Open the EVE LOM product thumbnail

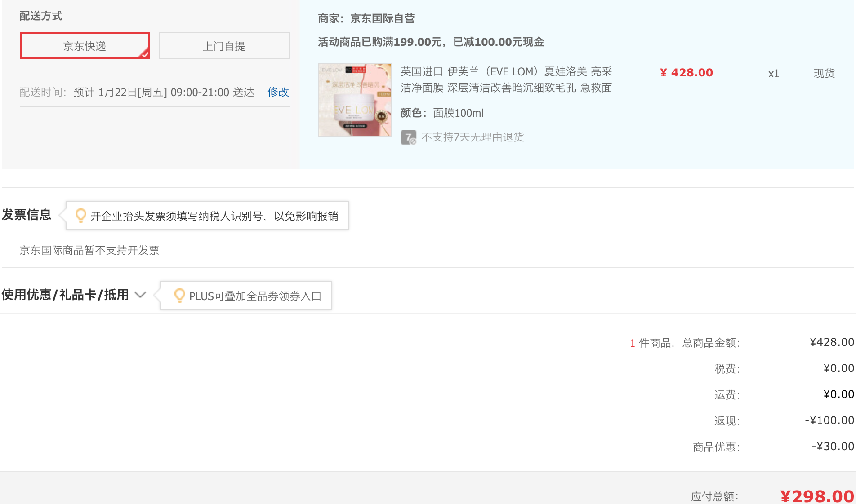coord(355,99)
